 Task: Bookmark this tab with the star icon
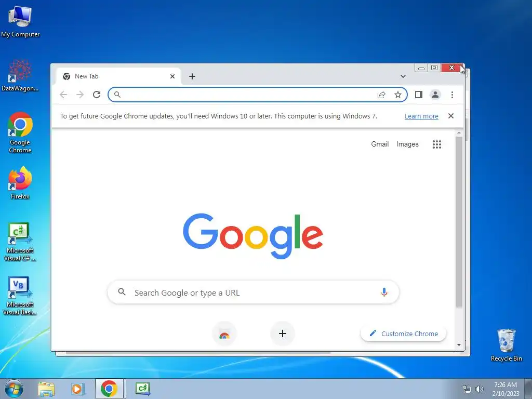398,95
